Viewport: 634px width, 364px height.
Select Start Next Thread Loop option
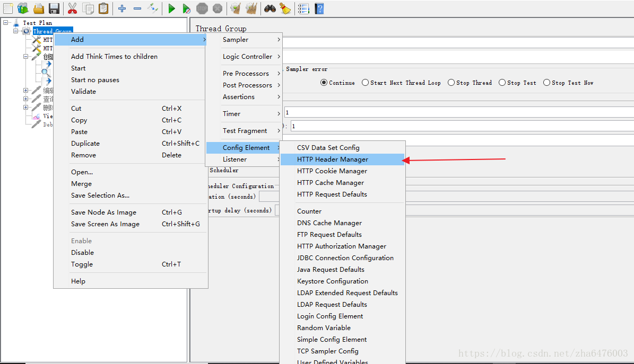pyautogui.click(x=365, y=83)
